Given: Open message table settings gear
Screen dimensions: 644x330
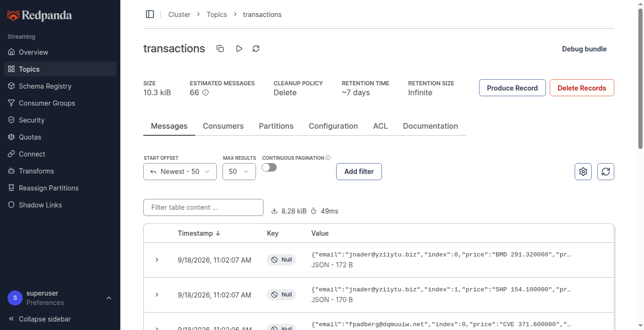Looking at the screenshot, I should (583, 172).
